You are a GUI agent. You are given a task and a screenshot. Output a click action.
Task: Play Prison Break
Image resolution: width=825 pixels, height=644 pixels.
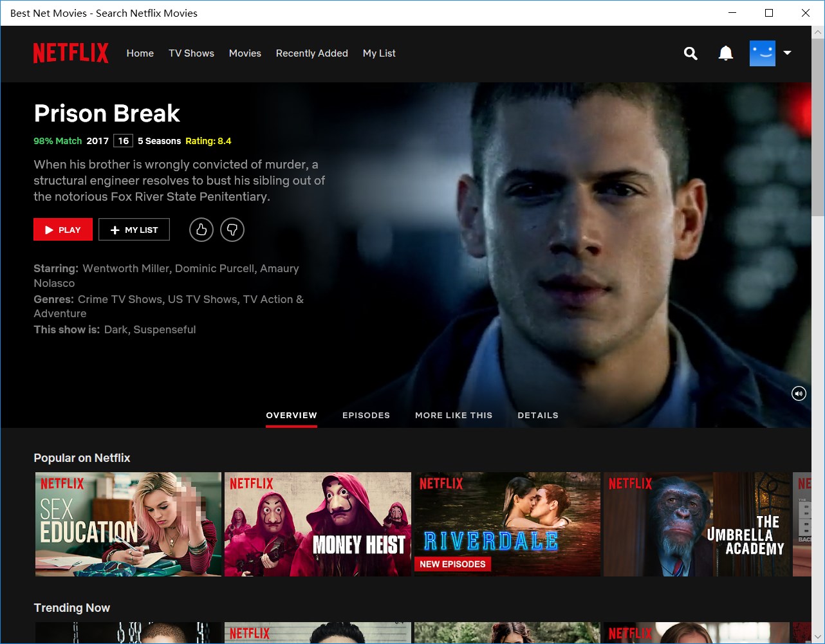tap(63, 230)
